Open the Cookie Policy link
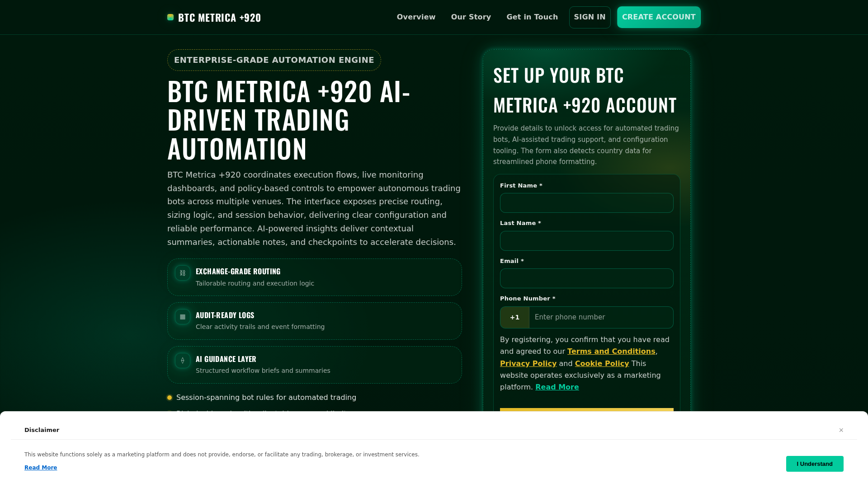 pyautogui.click(x=602, y=364)
